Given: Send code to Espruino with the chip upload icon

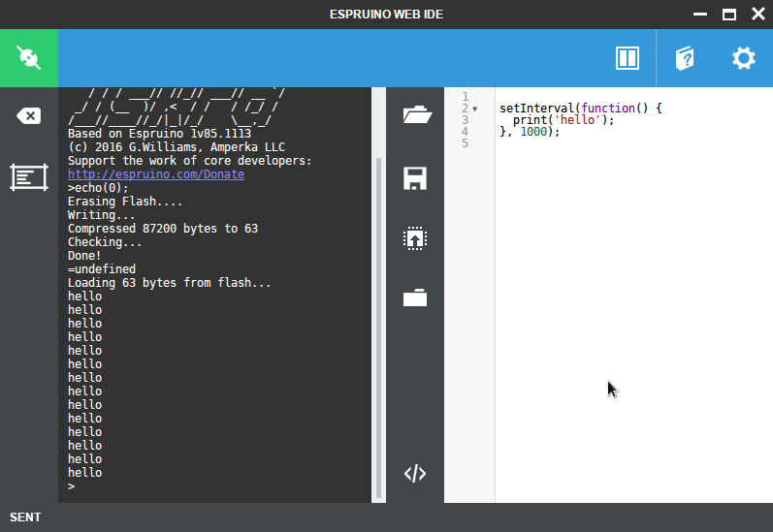Looking at the screenshot, I should coord(415,239).
